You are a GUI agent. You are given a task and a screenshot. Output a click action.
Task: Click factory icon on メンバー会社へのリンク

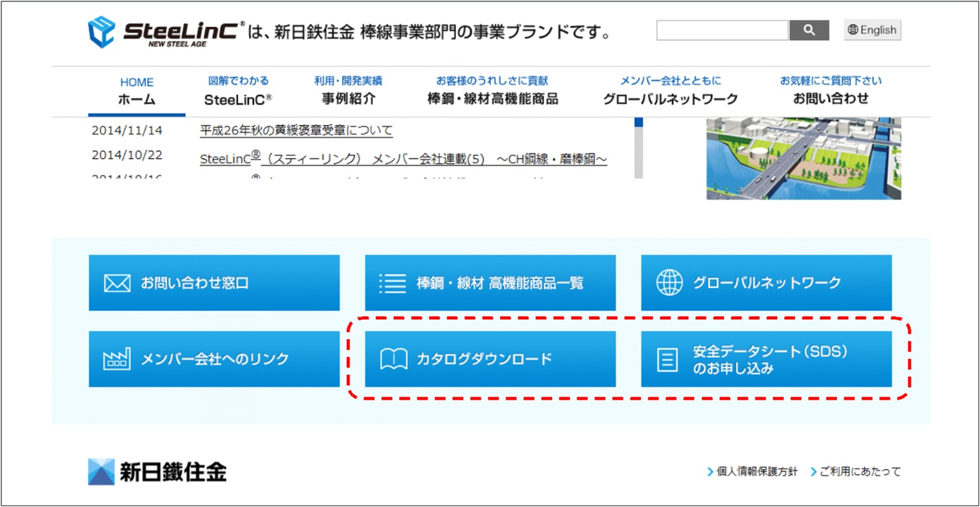[117, 359]
